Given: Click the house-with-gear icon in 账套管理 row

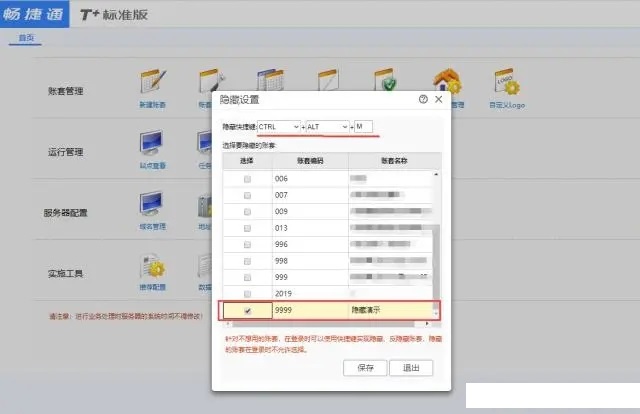Looking at the screenshot, I should point(447,80).
